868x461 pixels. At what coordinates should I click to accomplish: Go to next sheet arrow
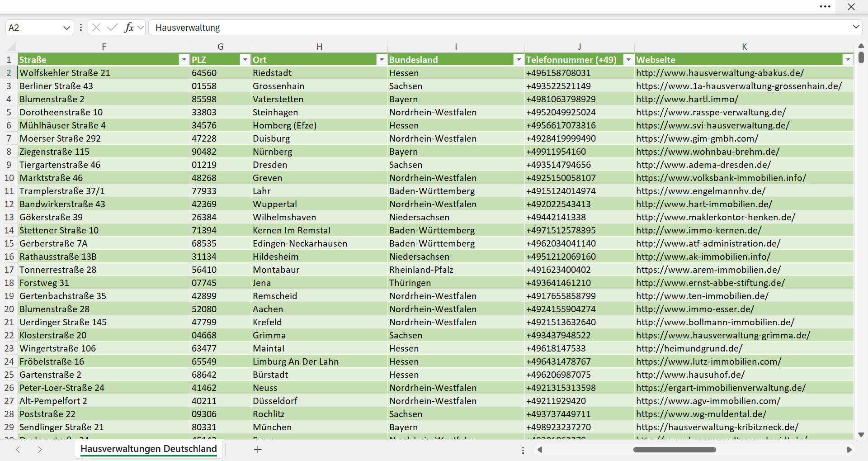tap(40, 450)
